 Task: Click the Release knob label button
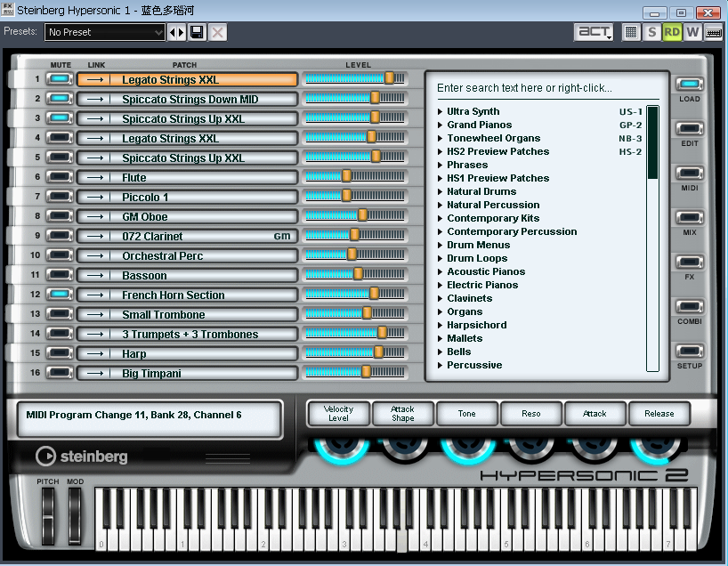coord(659,414)
